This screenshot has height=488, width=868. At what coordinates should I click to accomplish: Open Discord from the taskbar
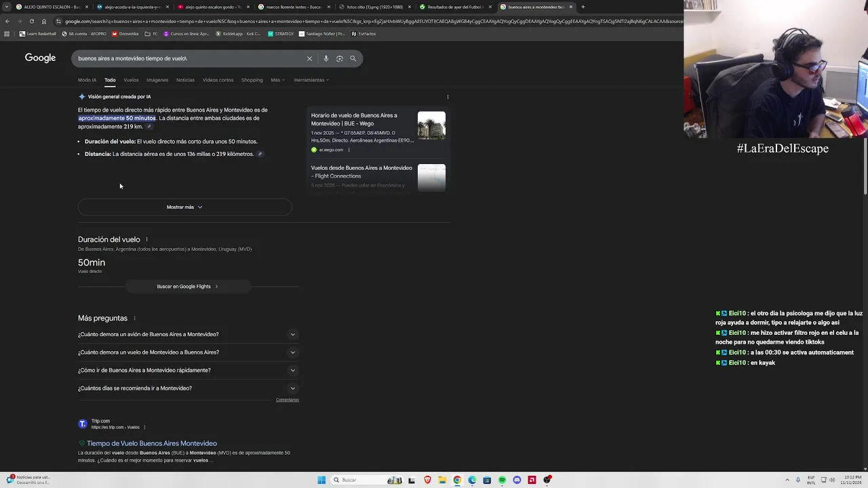(x=517, y=480)
